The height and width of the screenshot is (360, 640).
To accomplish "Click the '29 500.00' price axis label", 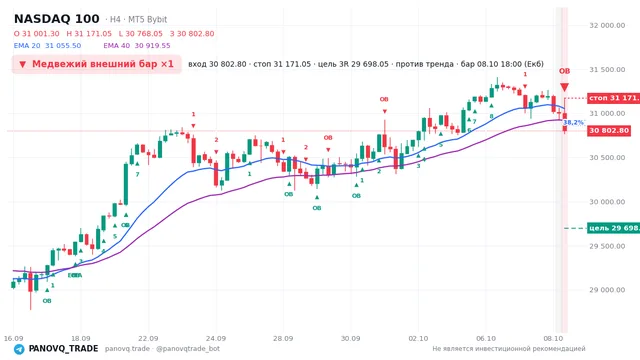I will tap(607, 246).
